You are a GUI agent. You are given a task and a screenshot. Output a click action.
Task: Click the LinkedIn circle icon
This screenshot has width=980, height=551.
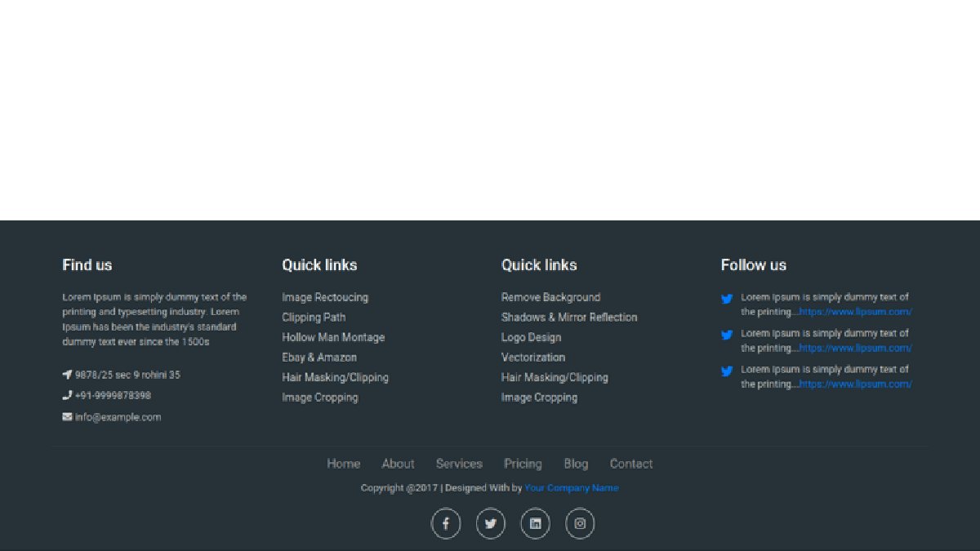pyautogui.click(x=535, y=524)
